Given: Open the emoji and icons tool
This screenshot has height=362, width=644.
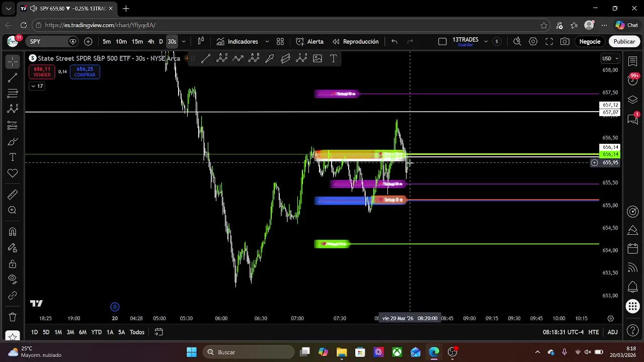Looking at the screenshot, I should click(13, 173).
